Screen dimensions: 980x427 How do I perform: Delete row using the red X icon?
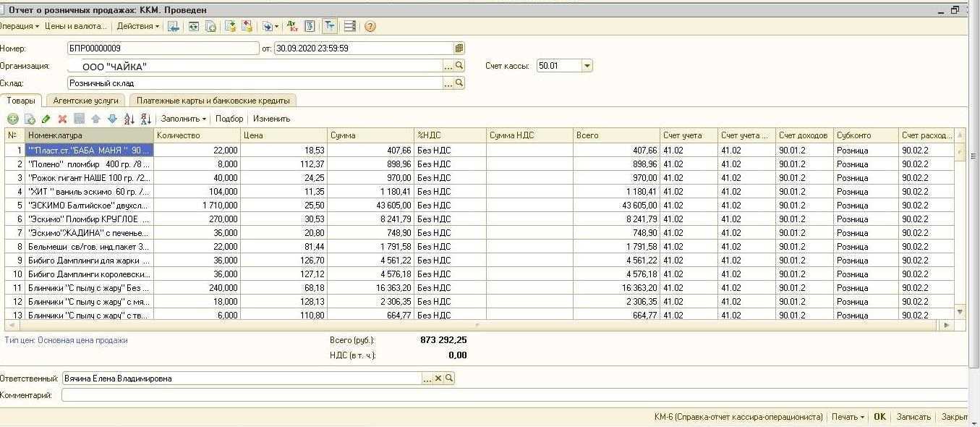coord(62,119)
